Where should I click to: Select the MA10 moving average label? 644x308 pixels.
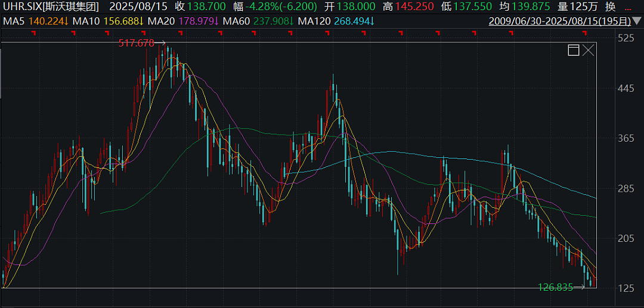[x=107, y=21]
